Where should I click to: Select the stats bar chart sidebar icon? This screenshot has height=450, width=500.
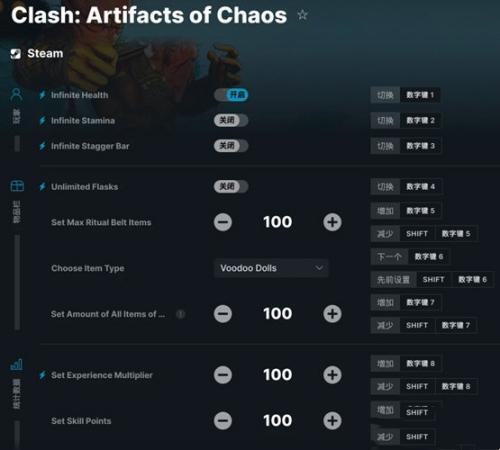17,364
